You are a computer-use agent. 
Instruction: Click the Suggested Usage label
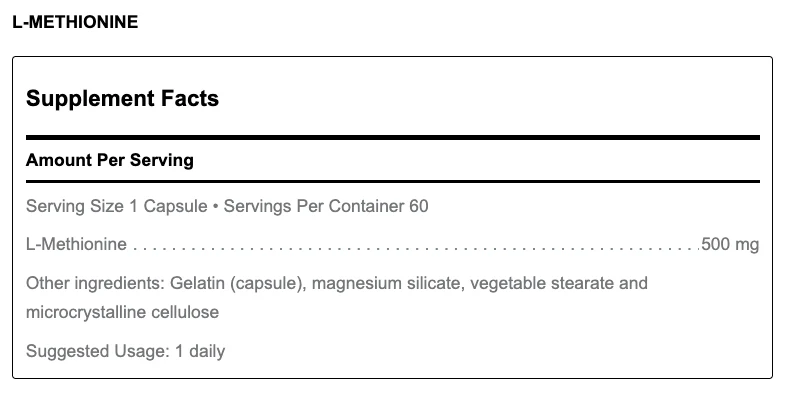pyautogui.click(x=98, y=351)
